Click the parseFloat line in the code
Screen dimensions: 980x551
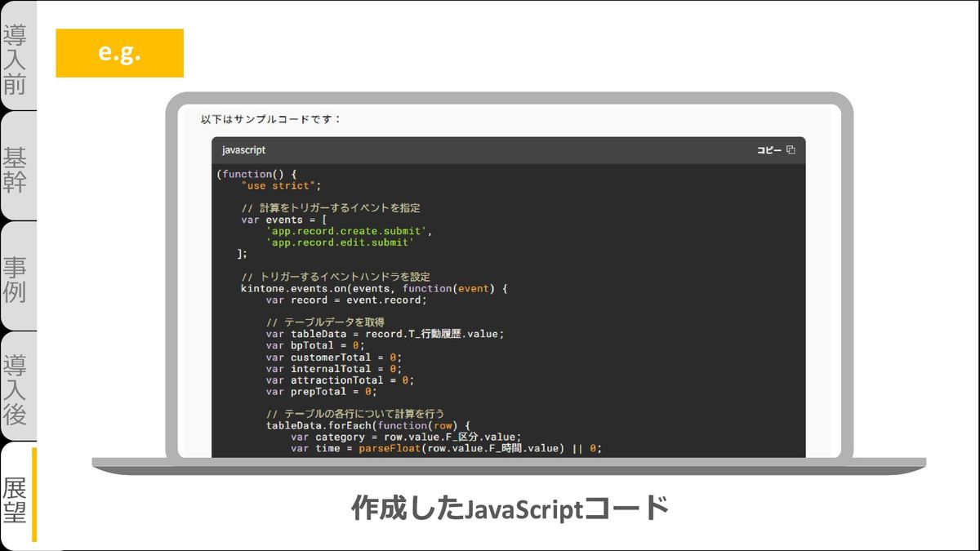click(445, 448)
